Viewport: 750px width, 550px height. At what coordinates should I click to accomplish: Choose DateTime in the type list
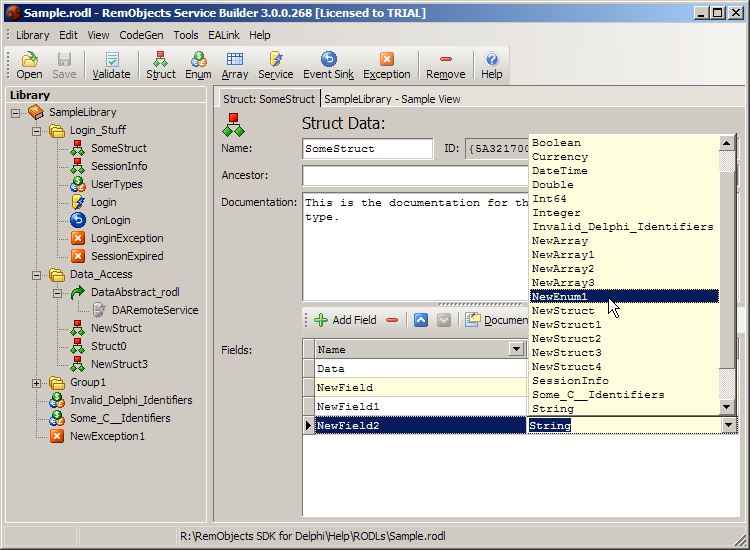tap(624, 171)
